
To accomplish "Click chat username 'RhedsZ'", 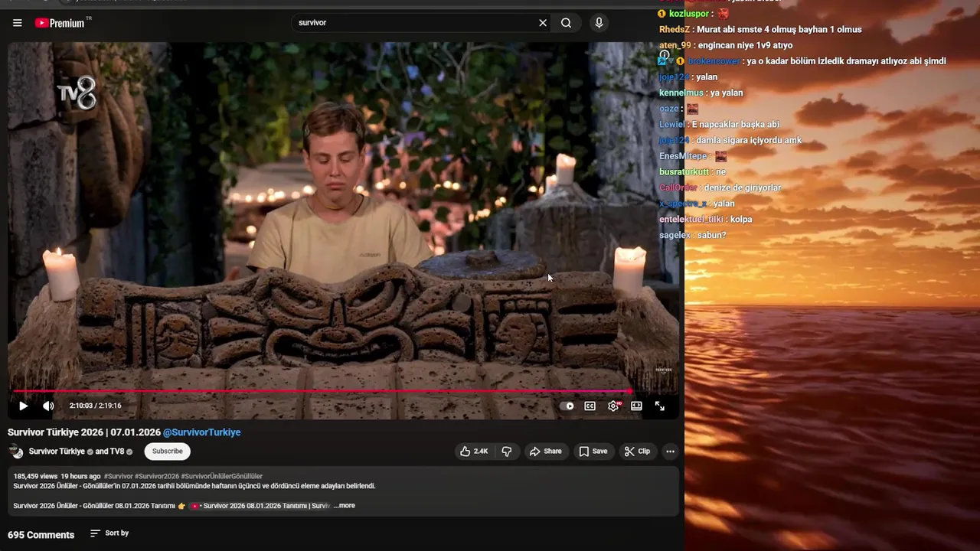I will pyautogui.click(x=675, y=30).
